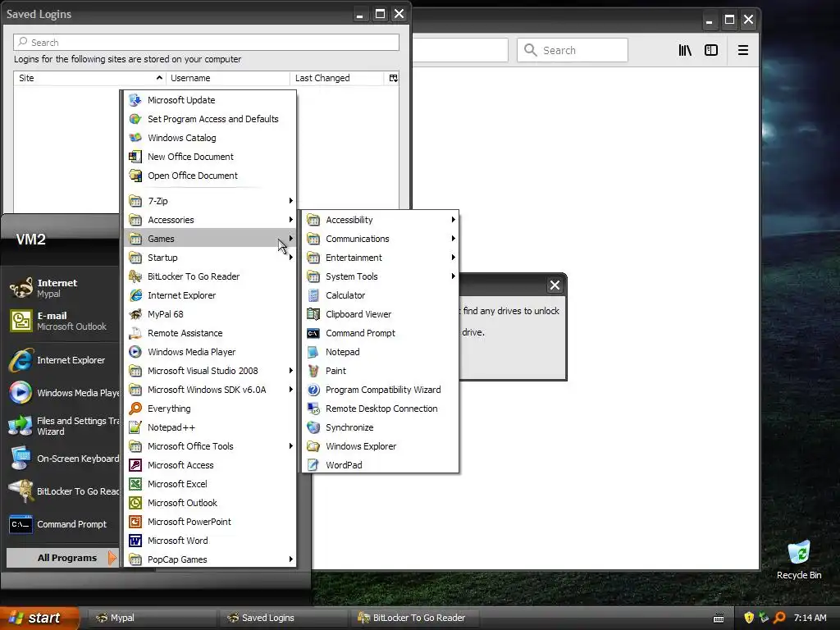Image resolution: width=840 pixels, height=630 pixels.
Task: Switch to BitLocker To Go Reader taskbar button
Action: (x=414, y=618)
